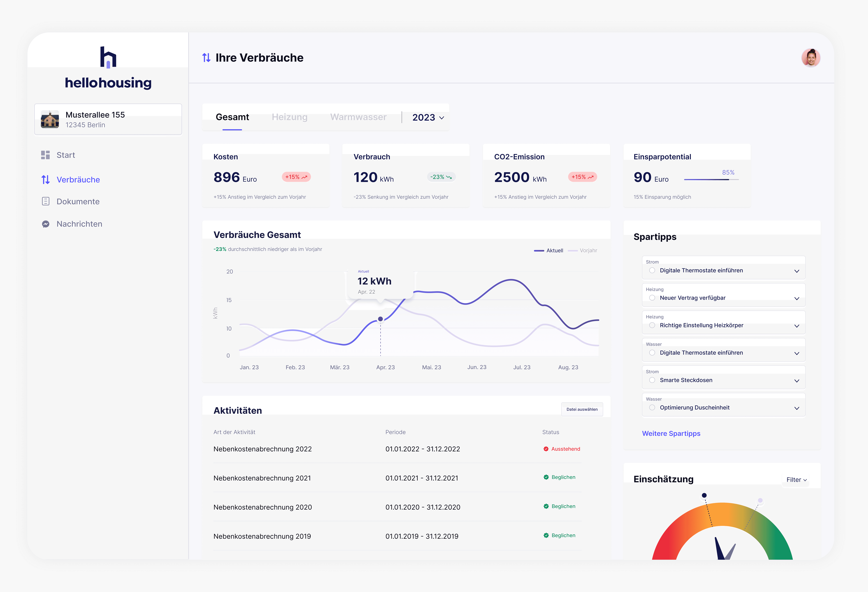Screen dimensions: 868x592
Task: Open Nebenkostenabrechnung 2020 entry
Action: (263, 507)
